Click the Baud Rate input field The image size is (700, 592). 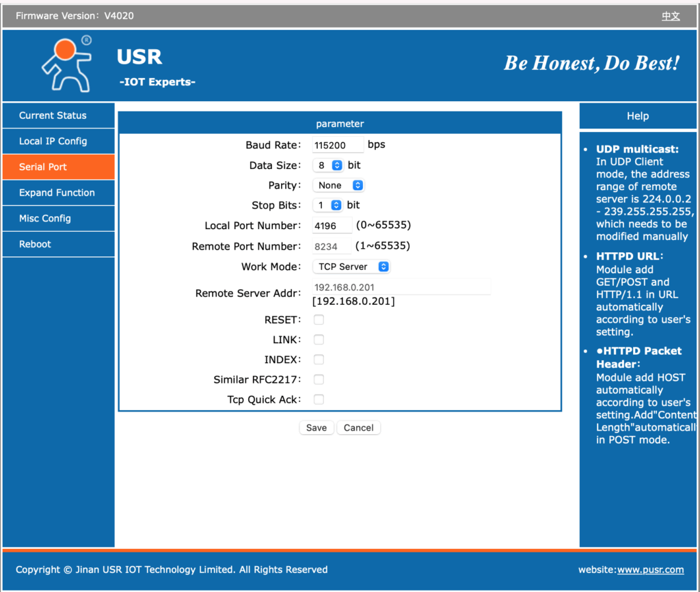(x=338, y=146)
